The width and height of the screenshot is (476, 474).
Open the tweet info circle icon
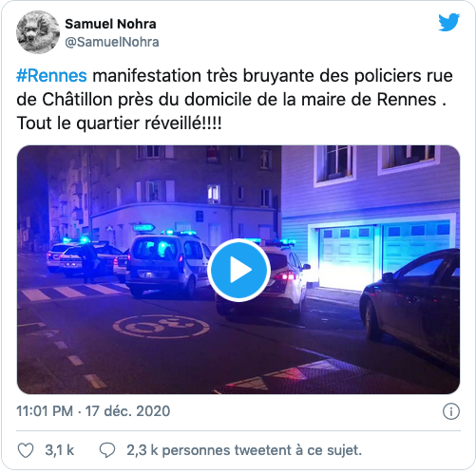451,411
